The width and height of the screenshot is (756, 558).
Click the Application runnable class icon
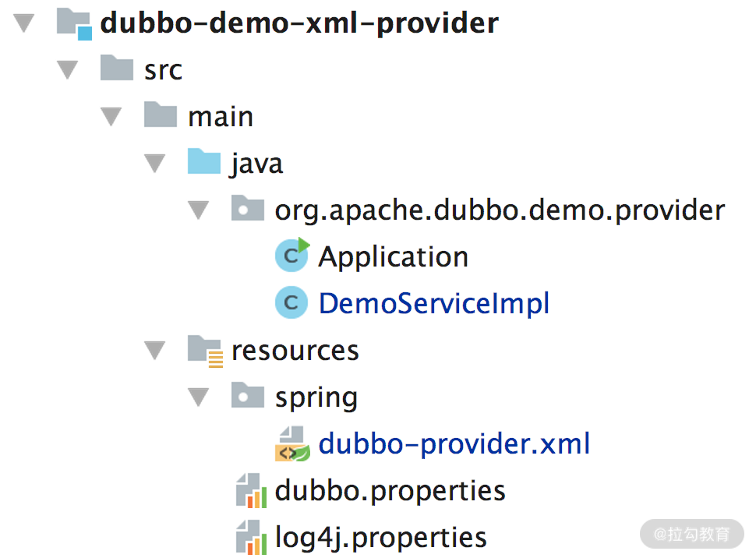pos(292,256)
